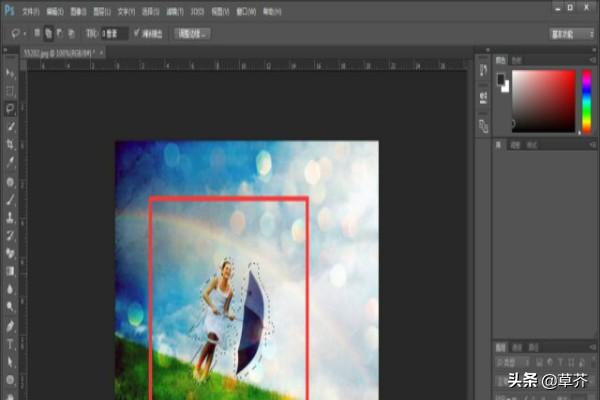Select the Brush tool
Image resolution: width=600 pixels, height=400 pixels.
[10, 198]
